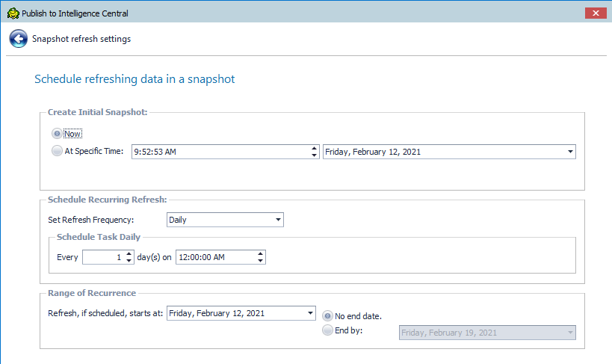The height and width of the screenshot is (364, 612).
Task: Click the 12:00:00 AM time field
Action: [214, 257]
